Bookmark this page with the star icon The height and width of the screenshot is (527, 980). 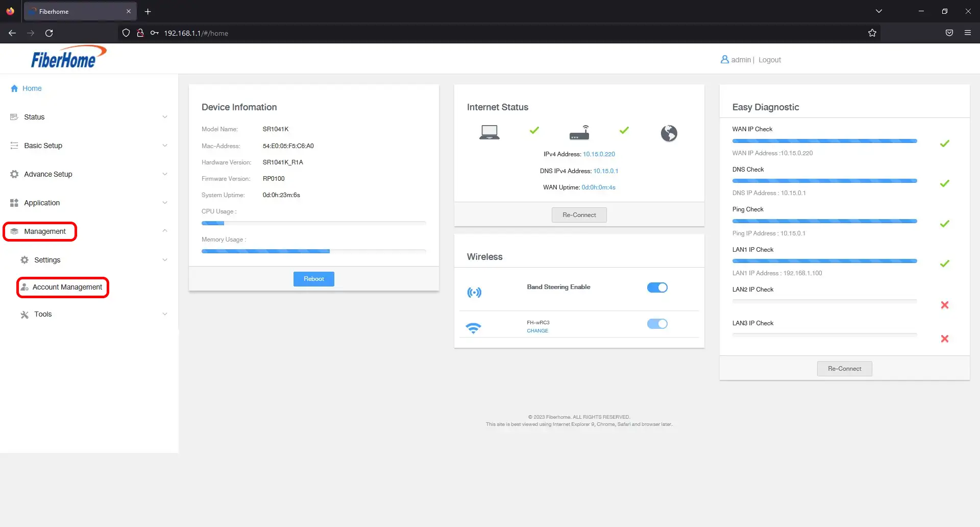pyautogui.click(x=872, y=33)
